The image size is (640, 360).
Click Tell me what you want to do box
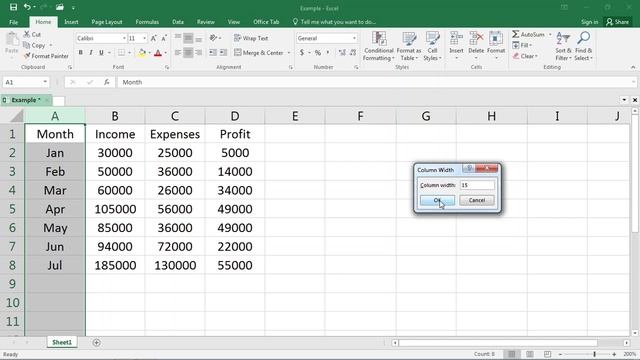334,22
